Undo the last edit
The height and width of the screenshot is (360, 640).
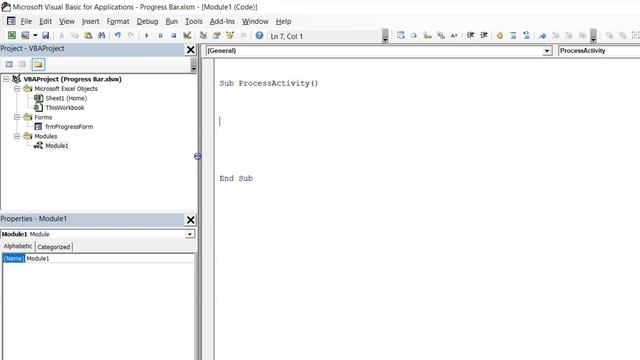pyautogui.click(x=118, y=36)
